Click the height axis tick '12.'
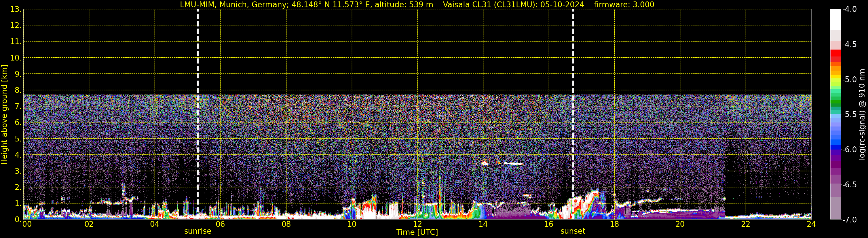 [16, 26]
